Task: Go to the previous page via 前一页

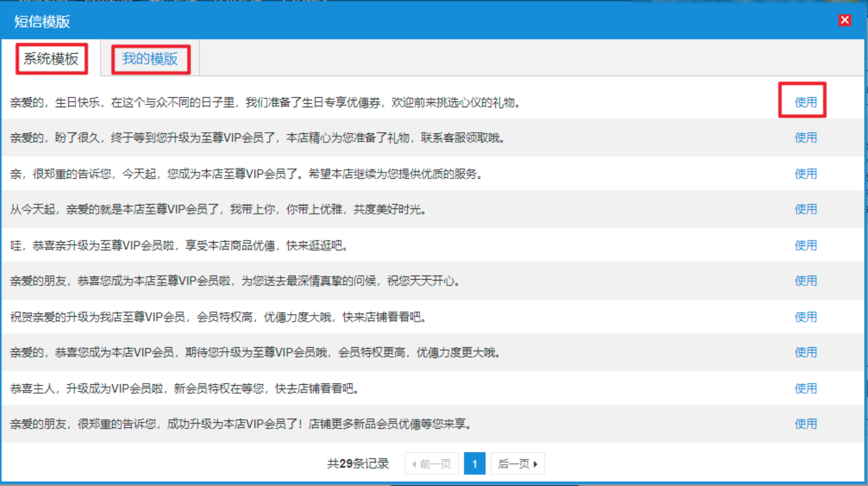Action: 432,464
